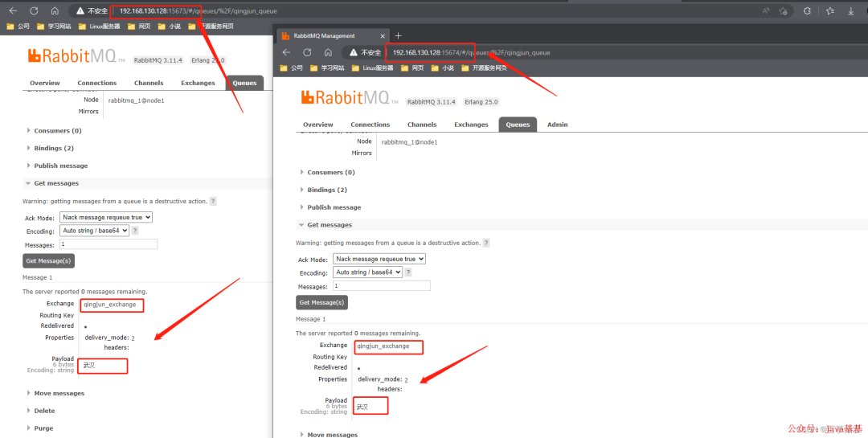Screen dimensions: 868x438
Task: Click the Erlang 25.0 version label in the front window
Action: click(x=481, y=102)
